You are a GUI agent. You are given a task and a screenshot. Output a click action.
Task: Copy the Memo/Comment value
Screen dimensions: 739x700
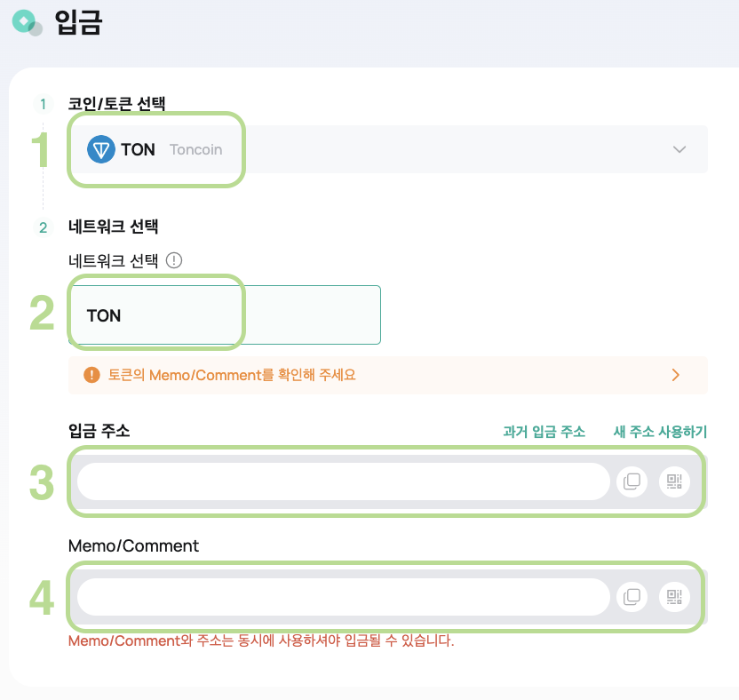(x=632, y=597)
